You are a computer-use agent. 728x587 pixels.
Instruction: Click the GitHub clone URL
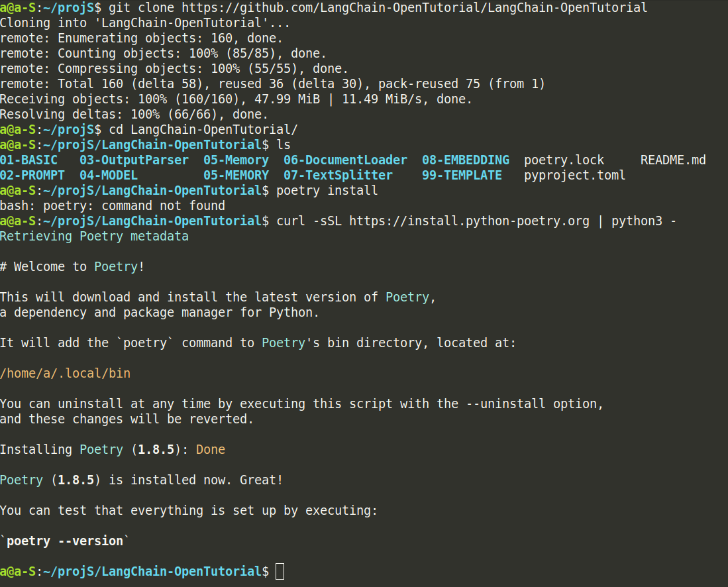click(414, 8)
